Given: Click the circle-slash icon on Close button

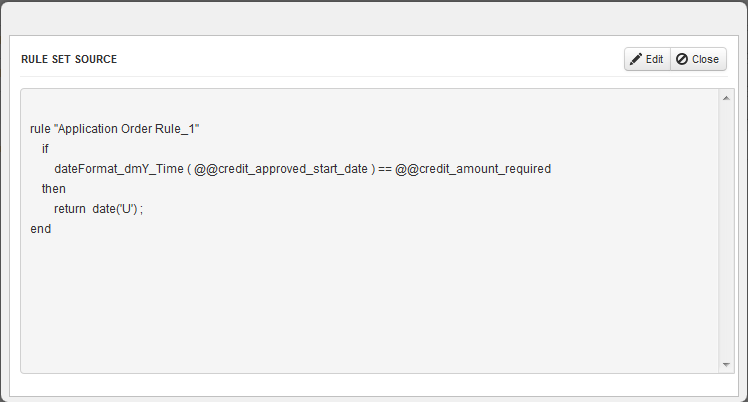Looking at the screenshot, I should (x=682, y=59).
